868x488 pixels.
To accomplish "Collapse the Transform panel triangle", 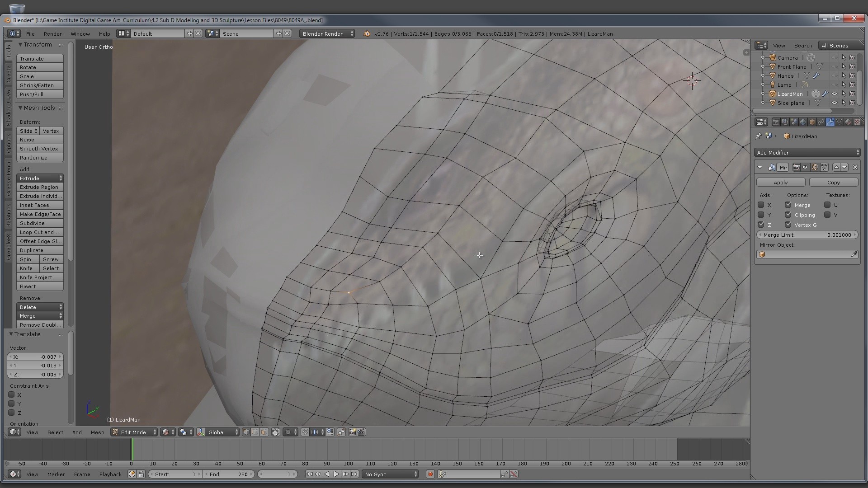I will [20, 44].
